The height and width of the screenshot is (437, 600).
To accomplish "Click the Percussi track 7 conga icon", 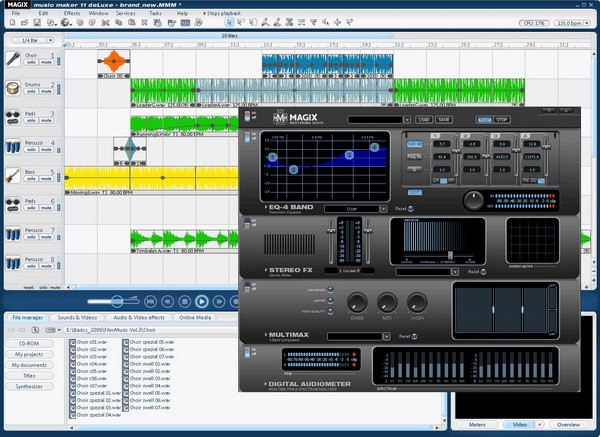I will coord(13,234).
